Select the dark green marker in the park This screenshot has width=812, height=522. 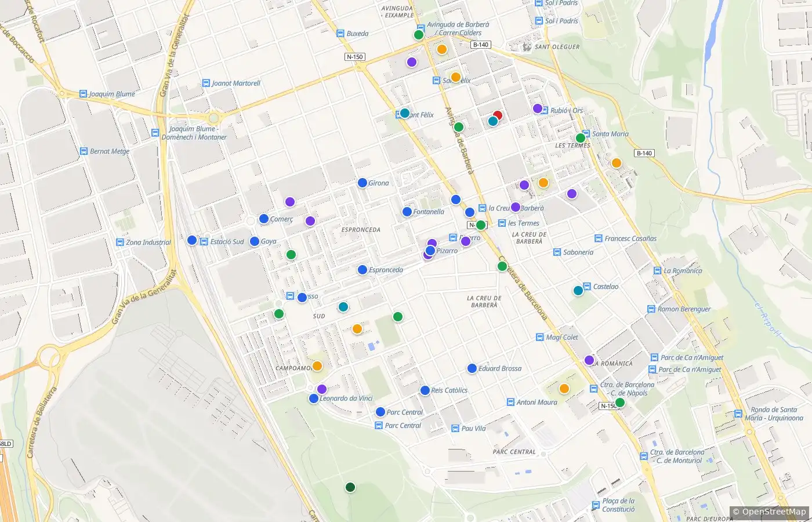pyautogui.click(x=350, y=487)
